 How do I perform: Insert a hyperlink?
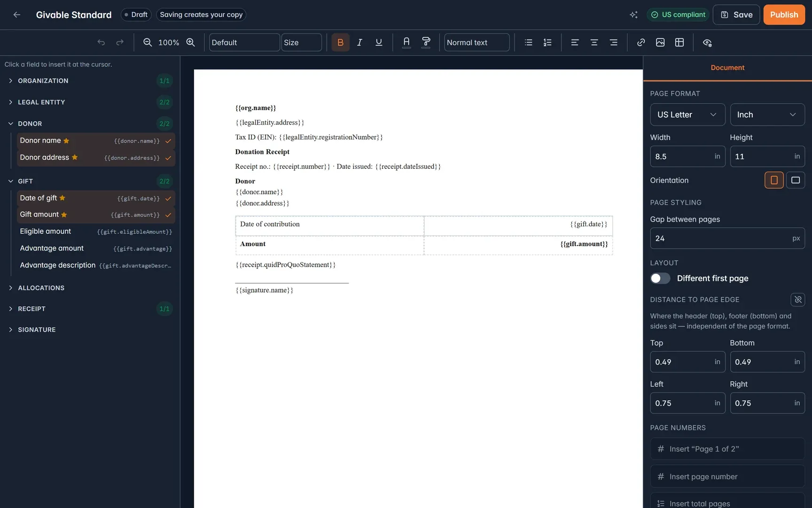point(641,42)
